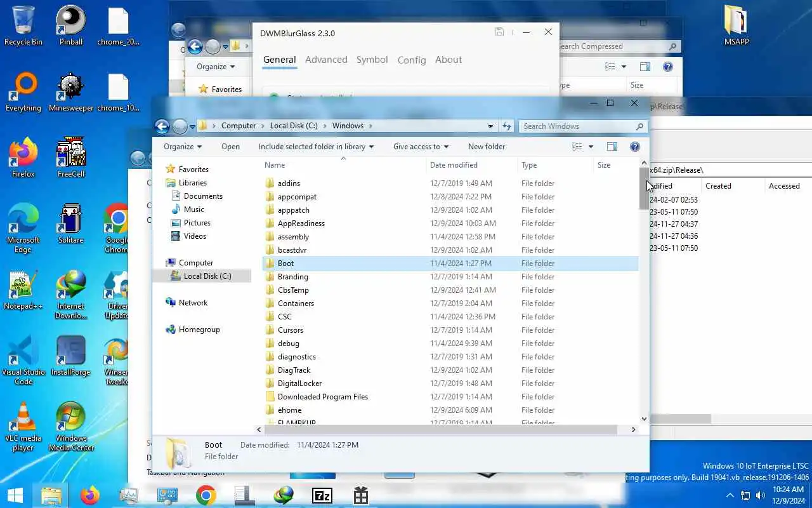The image size is (812, 508).
Task: Sort by the Name column header
Action: point(343,165)
